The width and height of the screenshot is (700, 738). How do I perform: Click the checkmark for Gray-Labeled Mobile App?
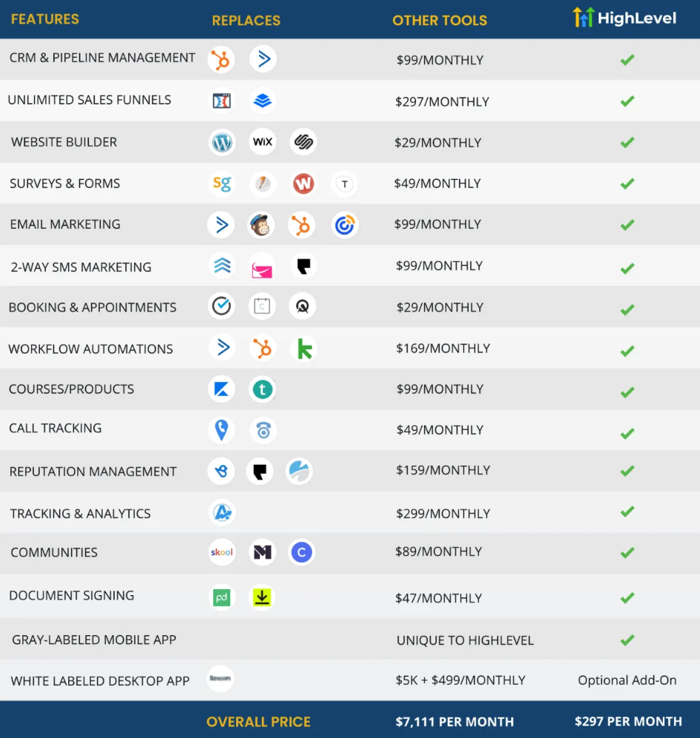[x=627, y=640]
